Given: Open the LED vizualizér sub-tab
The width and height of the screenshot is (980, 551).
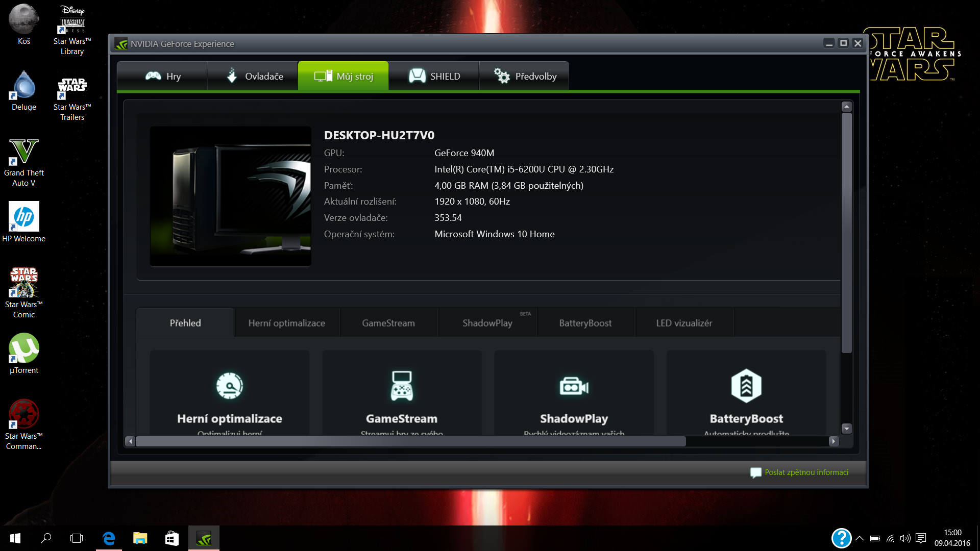Looking at the screenshot, I should tap(684, 323).
